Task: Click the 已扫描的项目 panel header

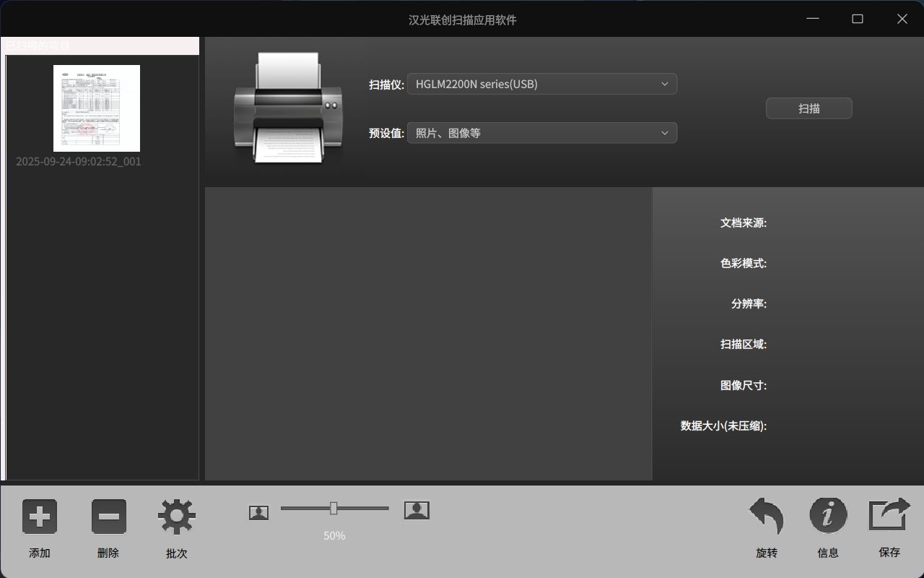Action: 101,46
